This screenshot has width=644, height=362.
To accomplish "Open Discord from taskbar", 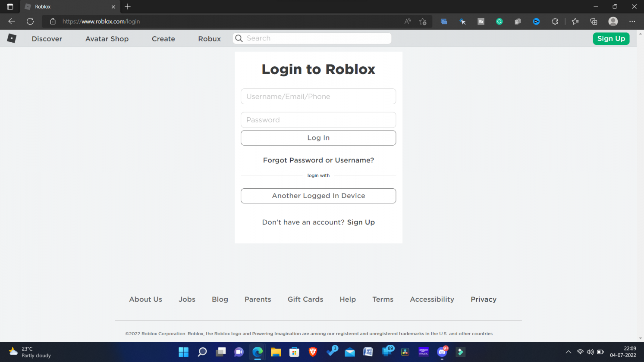I will click(x=442, y=352).
